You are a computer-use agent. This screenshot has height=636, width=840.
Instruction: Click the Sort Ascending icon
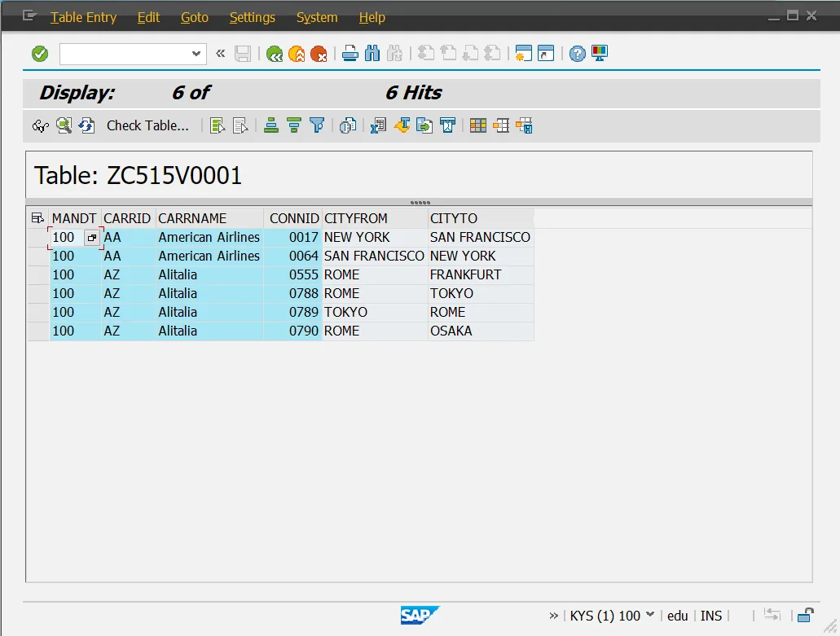[271, 125]
